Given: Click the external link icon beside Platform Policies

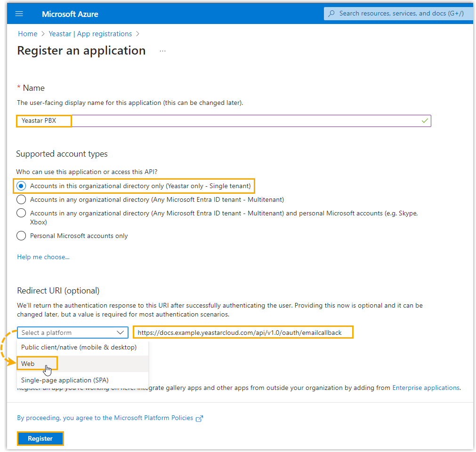Looking at the screenshot, I should pos(199,418).
